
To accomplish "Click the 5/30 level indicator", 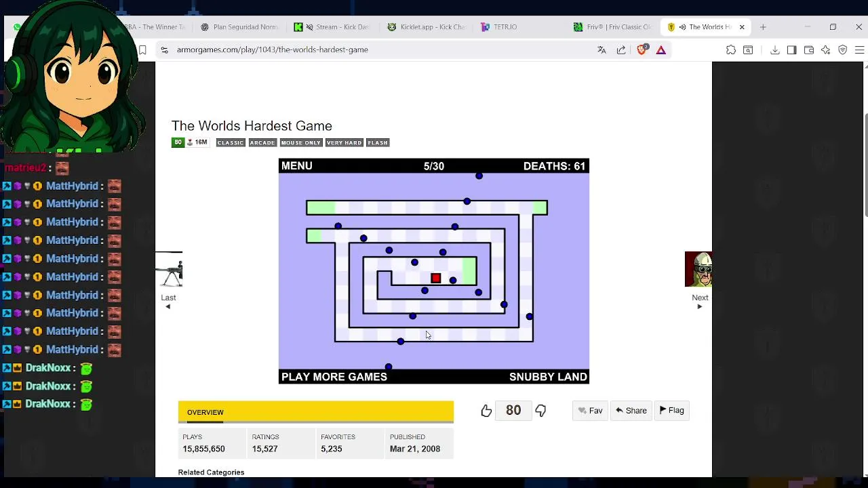I will click(x=434, y=166).
